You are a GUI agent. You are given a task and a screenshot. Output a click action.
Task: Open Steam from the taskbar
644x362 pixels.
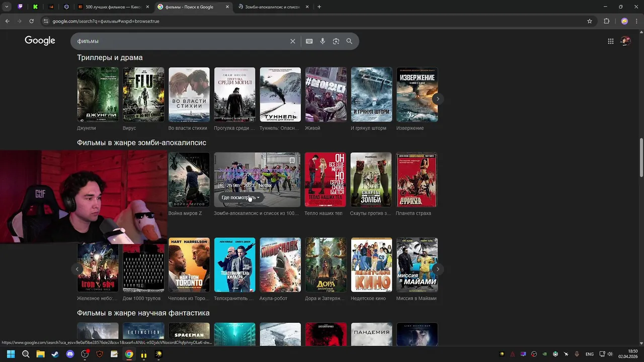click(x=55, y=354)
